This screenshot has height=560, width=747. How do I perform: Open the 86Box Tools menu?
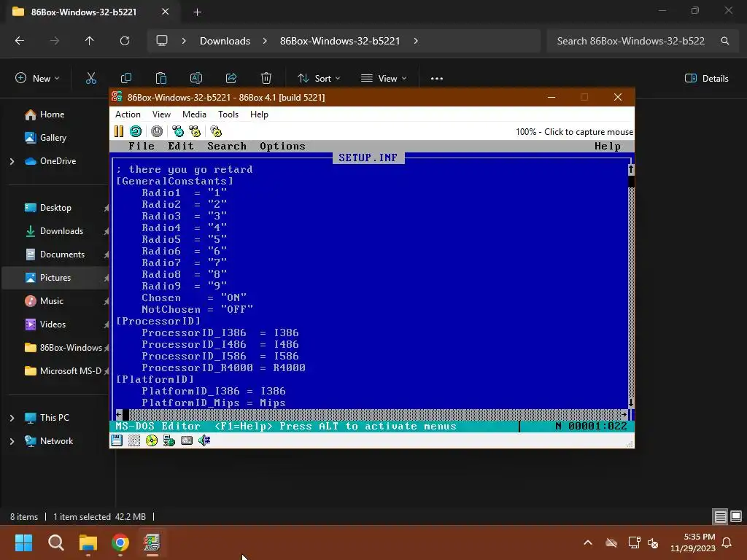click(228, 114)
